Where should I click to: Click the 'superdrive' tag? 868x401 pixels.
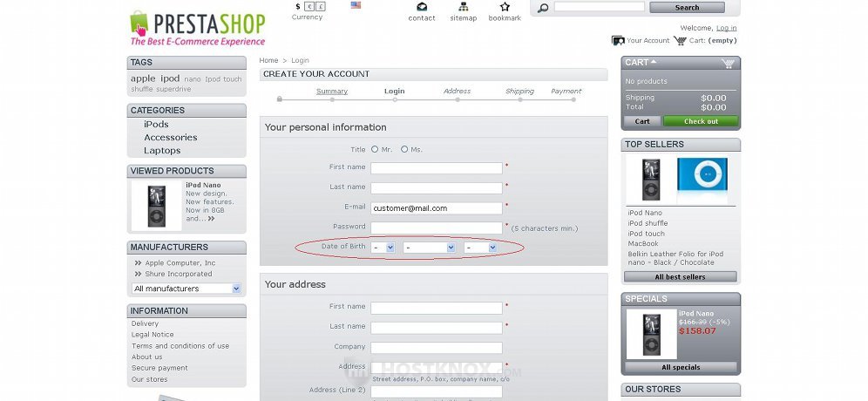pyautogui.click(x=173, y=89)
